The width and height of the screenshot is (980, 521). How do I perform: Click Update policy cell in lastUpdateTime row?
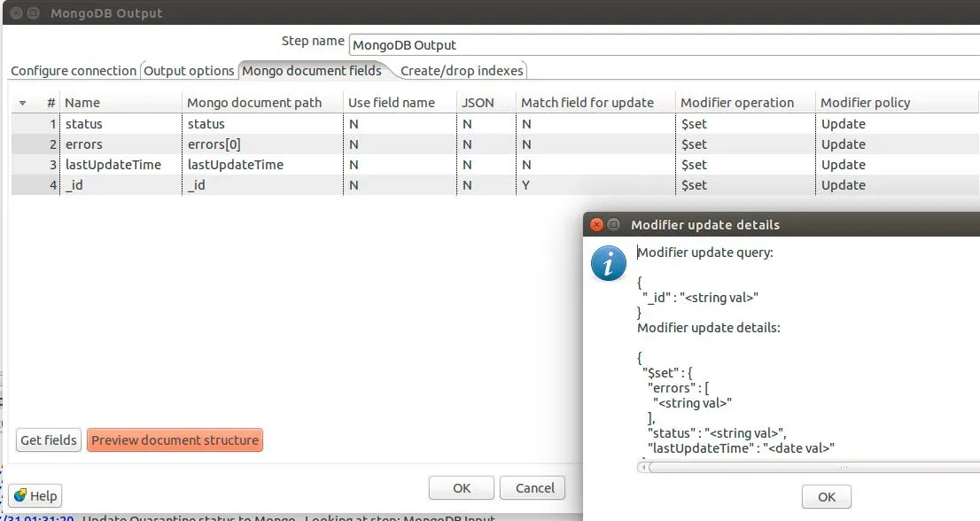coord(898,164)
